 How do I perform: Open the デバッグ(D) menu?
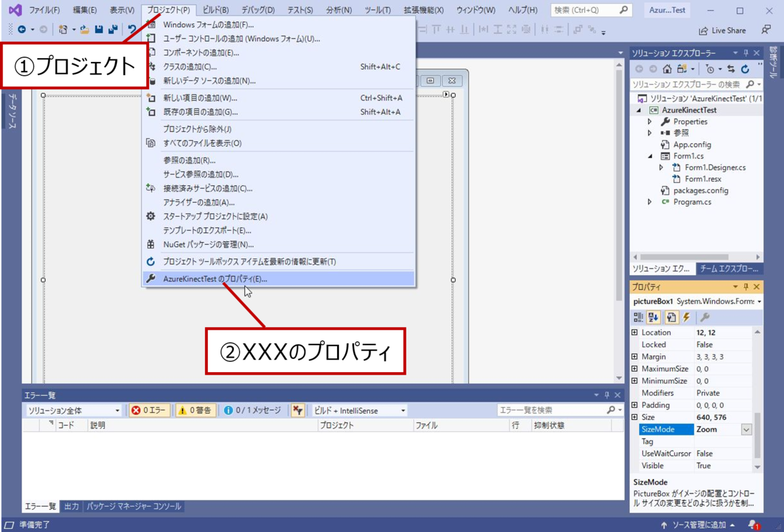tap(258, 10)
